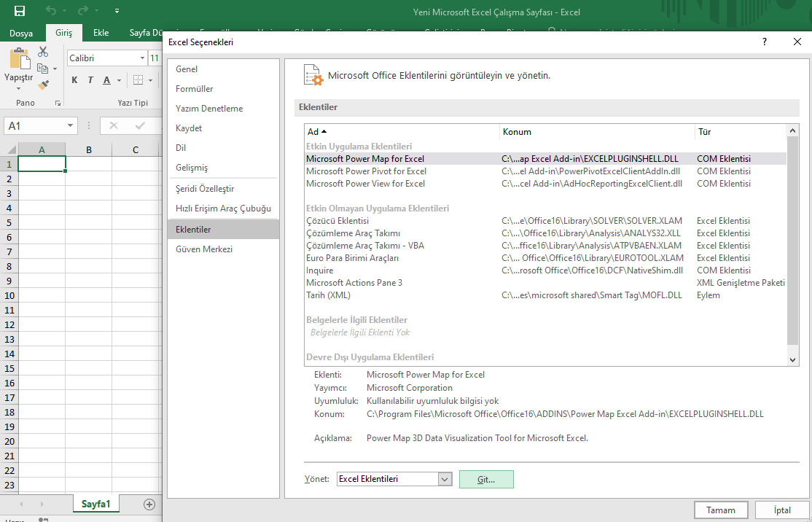The height and width of the screenshot is (522, 812).
Task: Click the formula bar Enter checkmark icon
Action: (139, 126)
